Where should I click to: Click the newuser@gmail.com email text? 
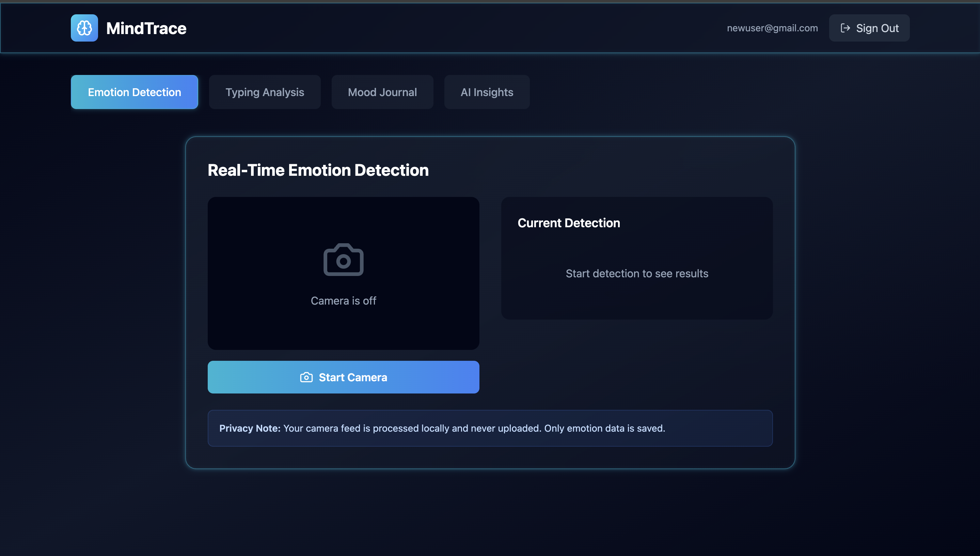[x=772, y=28]
